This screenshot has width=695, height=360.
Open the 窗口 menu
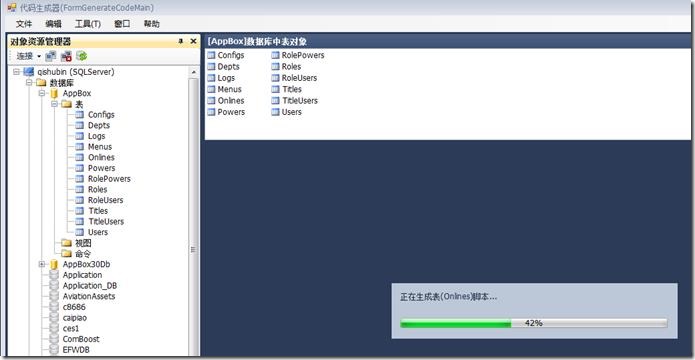[122, 24]
